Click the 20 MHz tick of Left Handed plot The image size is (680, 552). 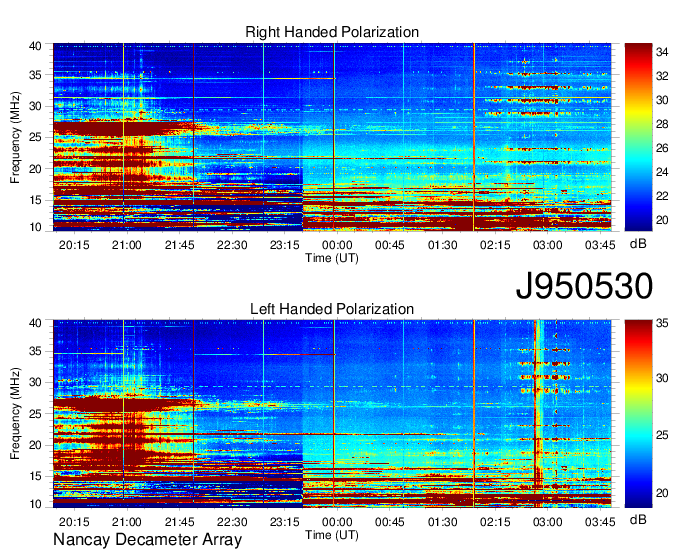click(35, 445)
